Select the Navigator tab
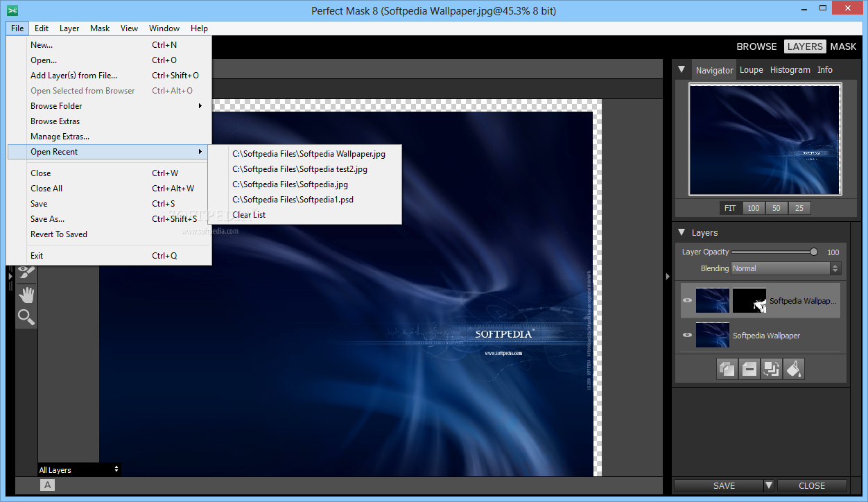868x502 pixels. coord(714,70)
